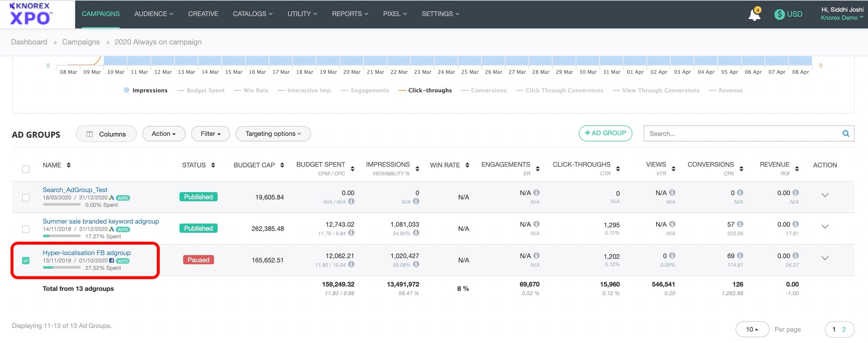Image resolution: width=868 pixels, height=343 pixels.
Task: Expand Hyper-localisation FB adgroup action chevron
Action: point(825,258)
